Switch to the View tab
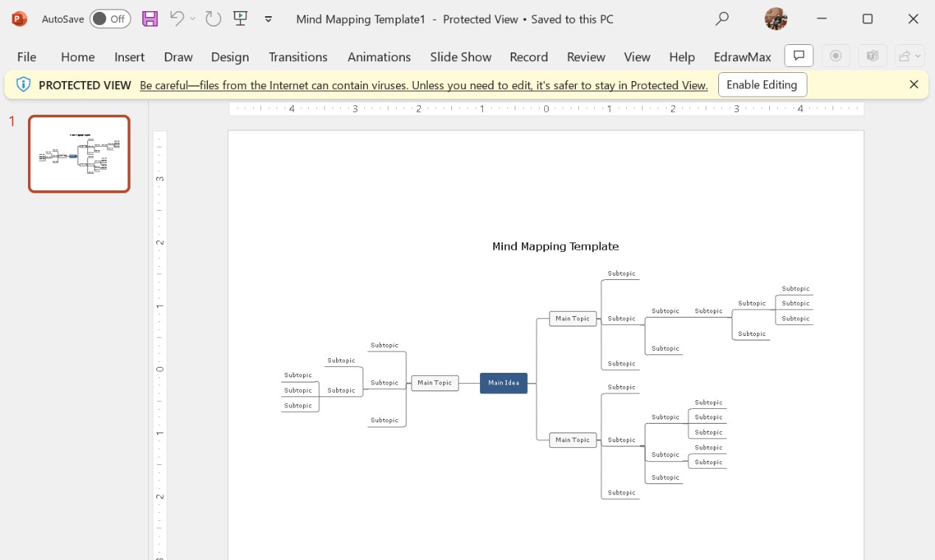 click(637, 57)
